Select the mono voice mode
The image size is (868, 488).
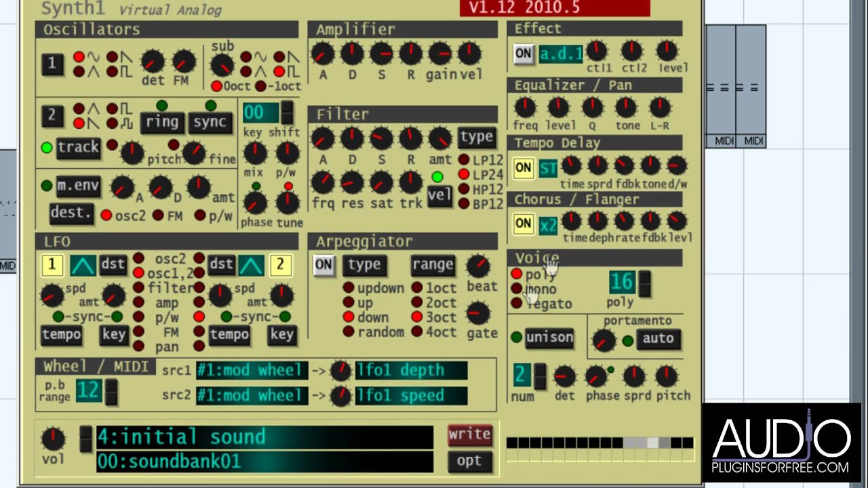click(x=517, y=289)
